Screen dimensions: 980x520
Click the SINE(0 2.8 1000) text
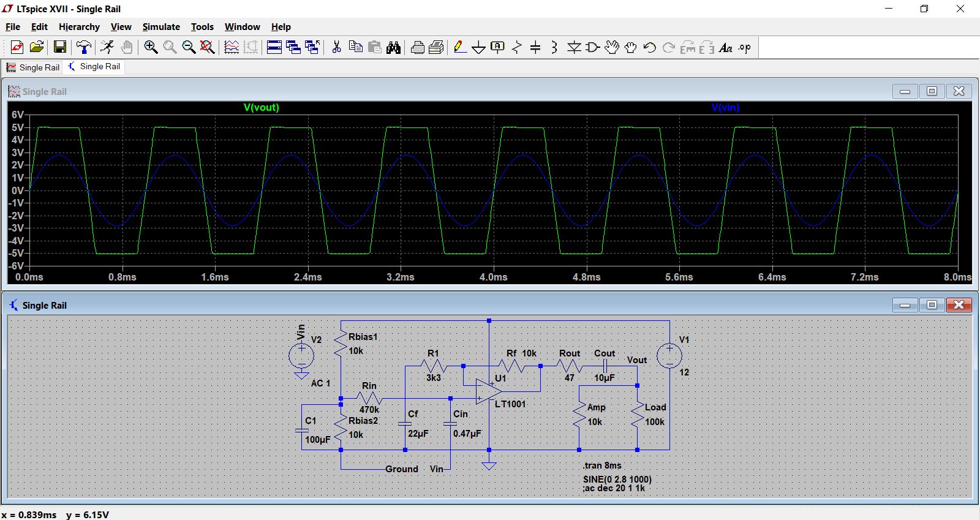pos(617,480)
